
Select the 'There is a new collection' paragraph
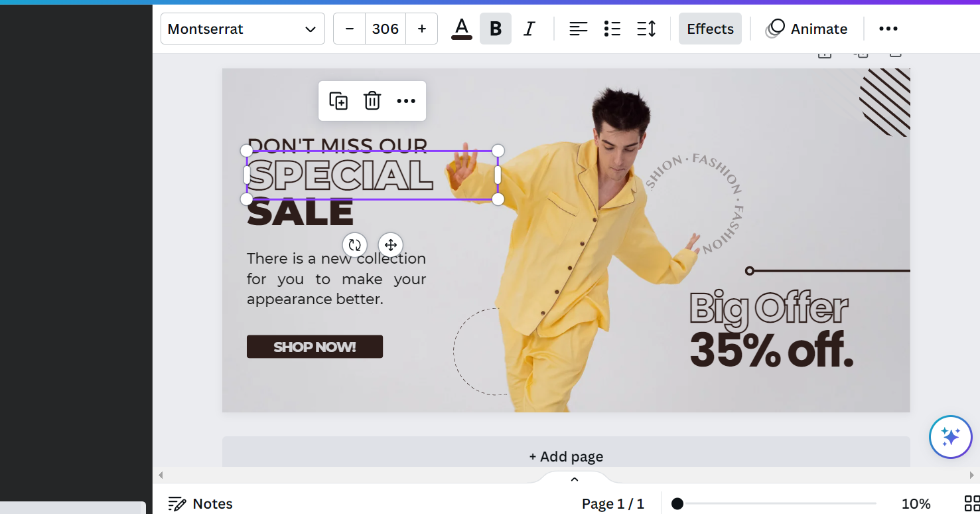(x=336, y=279)
